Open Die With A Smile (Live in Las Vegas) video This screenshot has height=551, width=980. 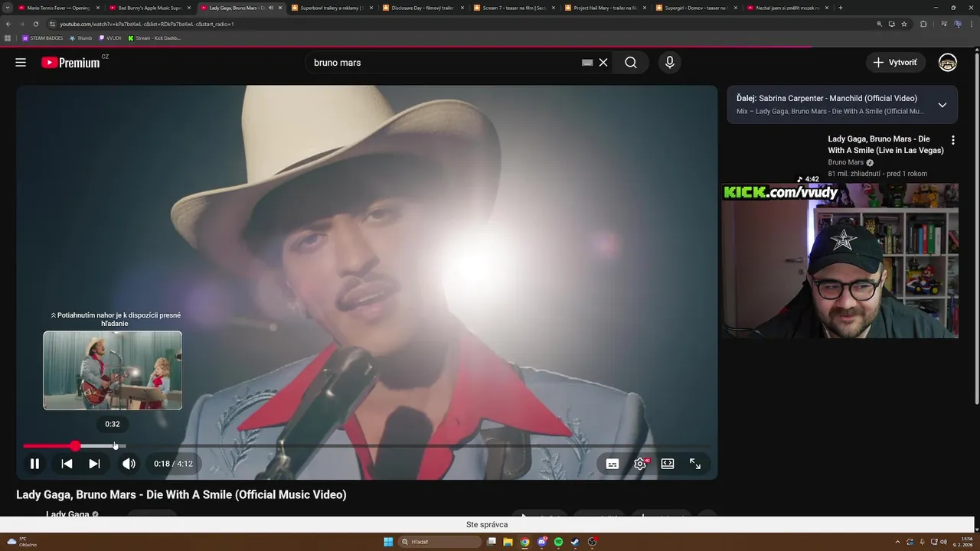click(886, 145)
